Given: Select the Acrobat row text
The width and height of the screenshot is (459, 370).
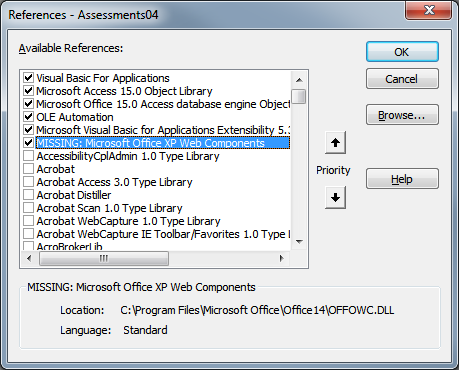Looking at the screenshot, I should coord(56,169).
